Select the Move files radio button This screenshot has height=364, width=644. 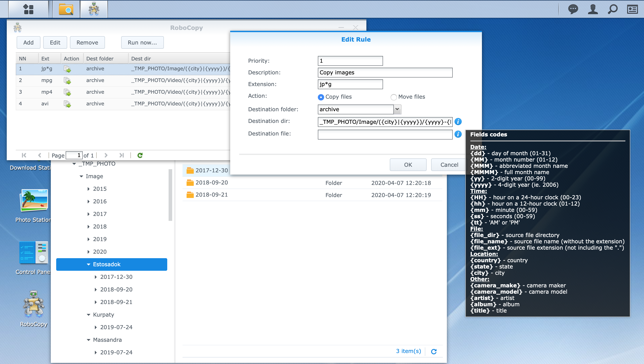pyautogui.click(x=394, y=97)
